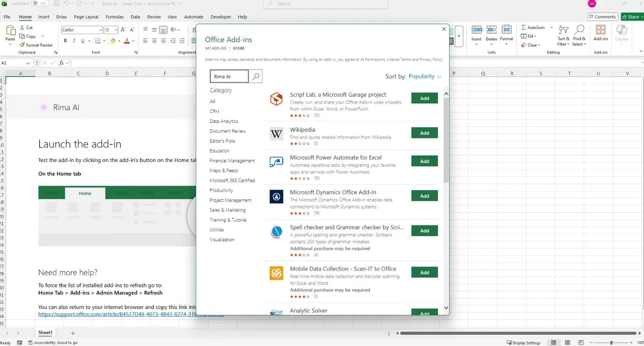644x346 pixels.
Task: Switch to the Automate tab
Action: 194,17
